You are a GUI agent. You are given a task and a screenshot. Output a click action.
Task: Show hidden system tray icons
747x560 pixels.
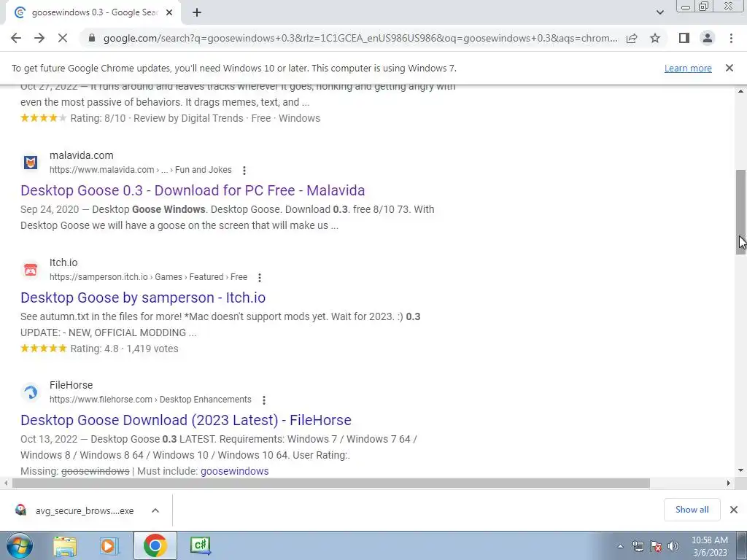pos(620,546)
